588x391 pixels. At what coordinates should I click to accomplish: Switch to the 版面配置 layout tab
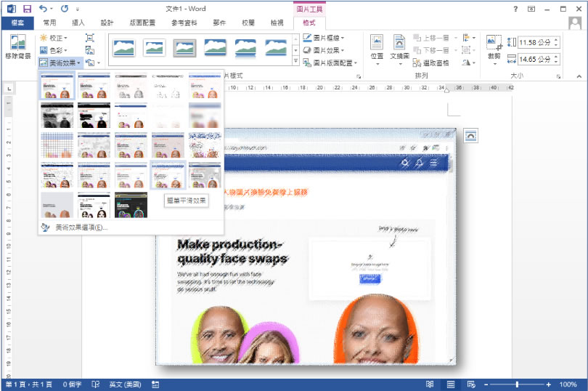click(142, 23)
